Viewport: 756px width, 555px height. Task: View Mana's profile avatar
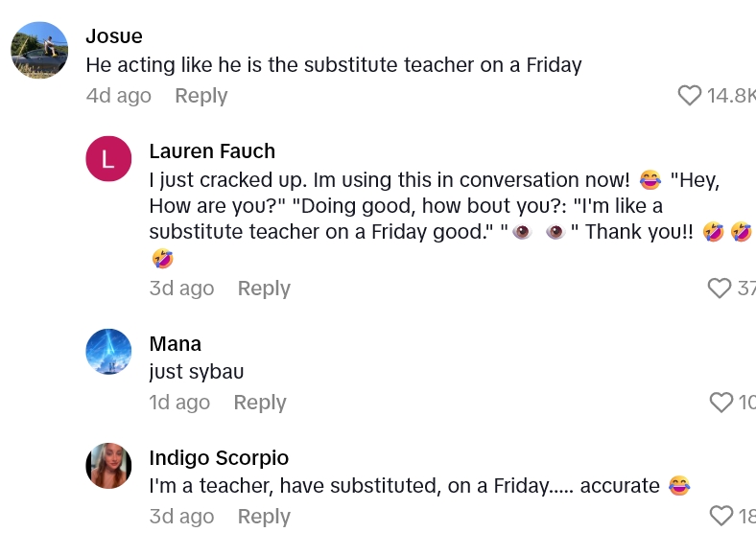click(108, 352)
